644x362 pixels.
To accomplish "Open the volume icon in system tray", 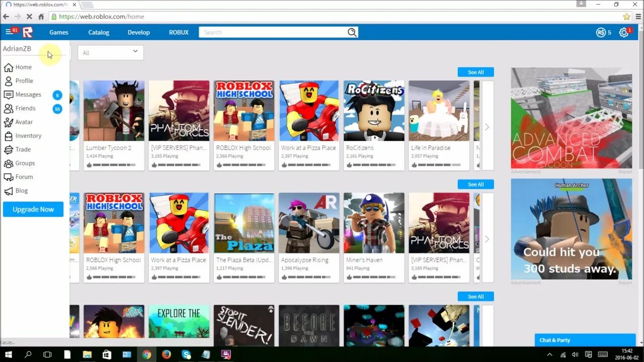I will point(574,354).
